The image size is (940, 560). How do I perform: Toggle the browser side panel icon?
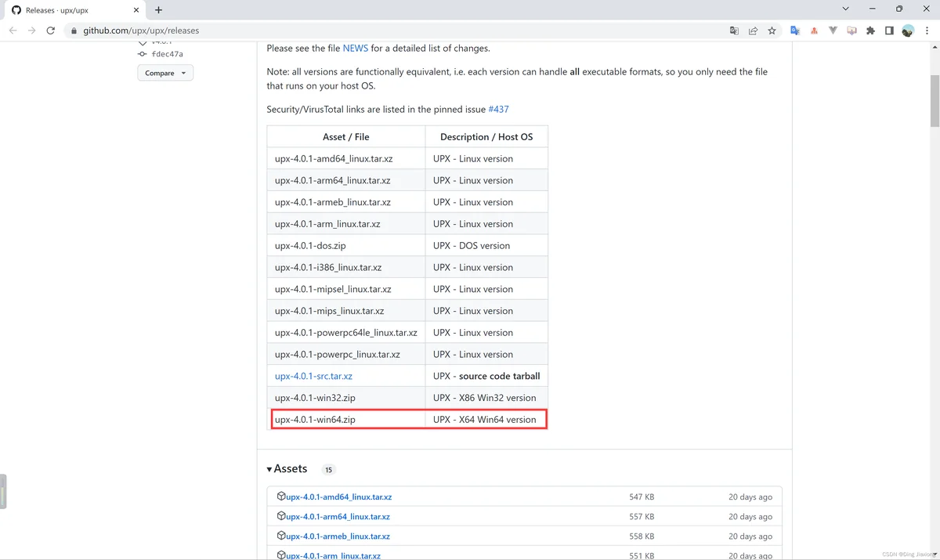(x=889, y=31)
